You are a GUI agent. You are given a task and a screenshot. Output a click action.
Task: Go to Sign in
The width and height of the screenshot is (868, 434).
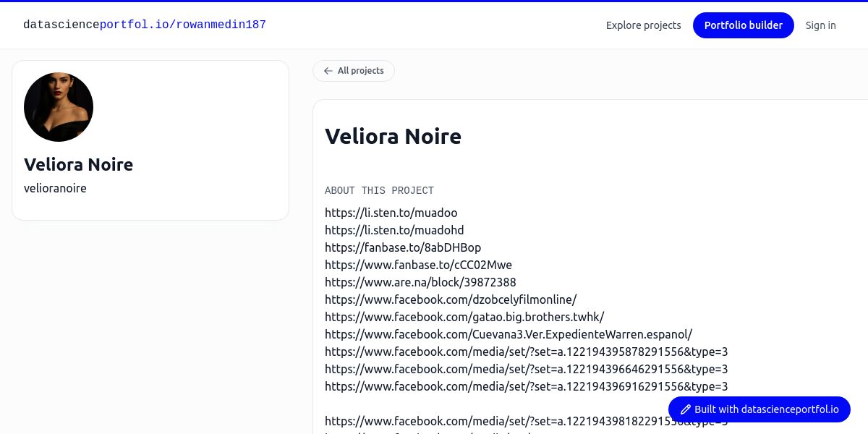pos(821,25)
